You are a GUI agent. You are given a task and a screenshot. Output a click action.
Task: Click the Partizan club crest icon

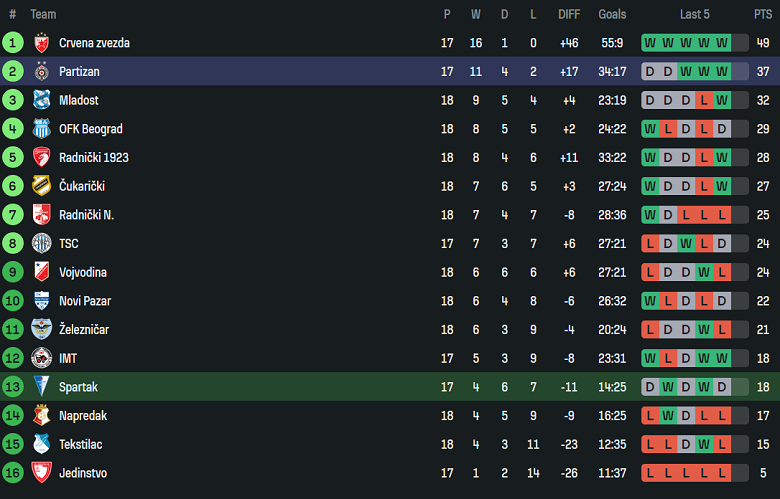point(41,72)
